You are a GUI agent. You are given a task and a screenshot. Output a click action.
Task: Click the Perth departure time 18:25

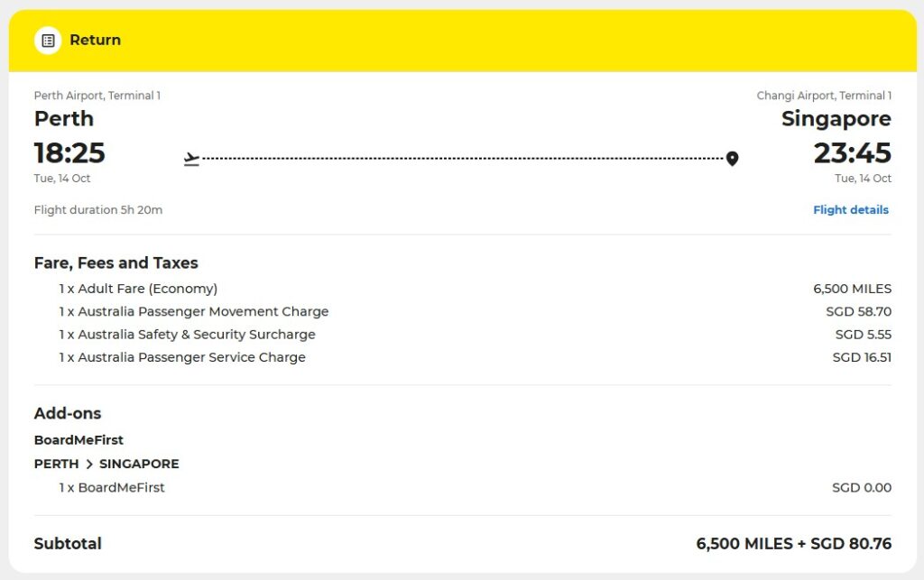tap(69, 153)
